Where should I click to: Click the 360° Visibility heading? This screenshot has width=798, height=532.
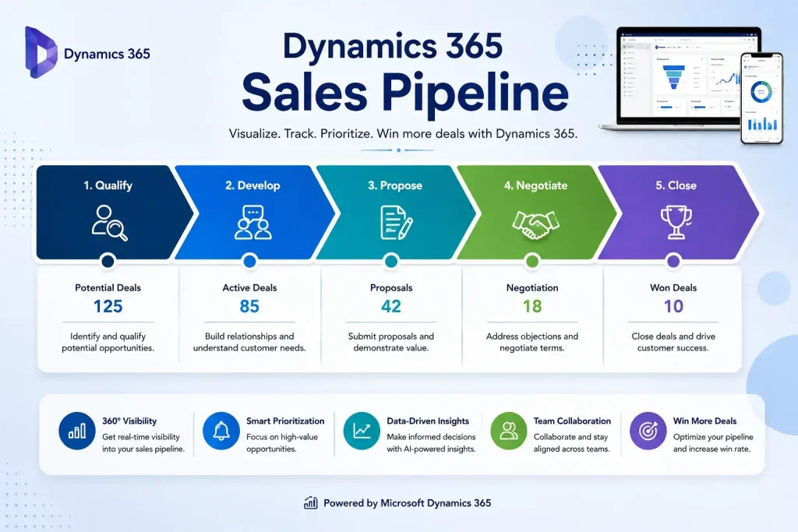[x=129, y=421]
